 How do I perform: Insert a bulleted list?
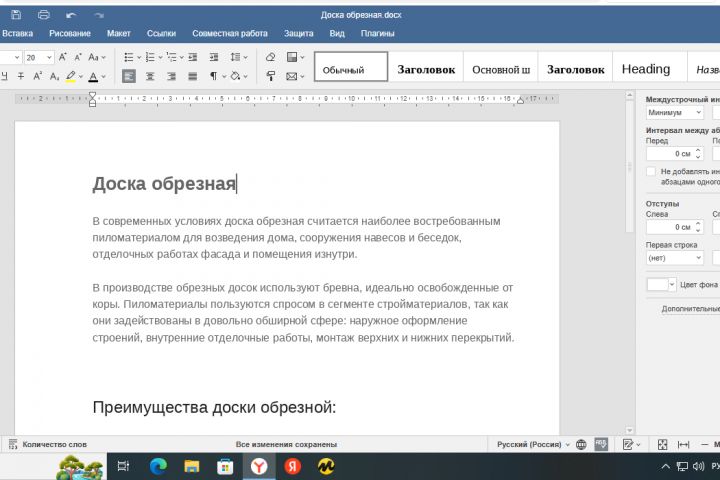(129, 57)
